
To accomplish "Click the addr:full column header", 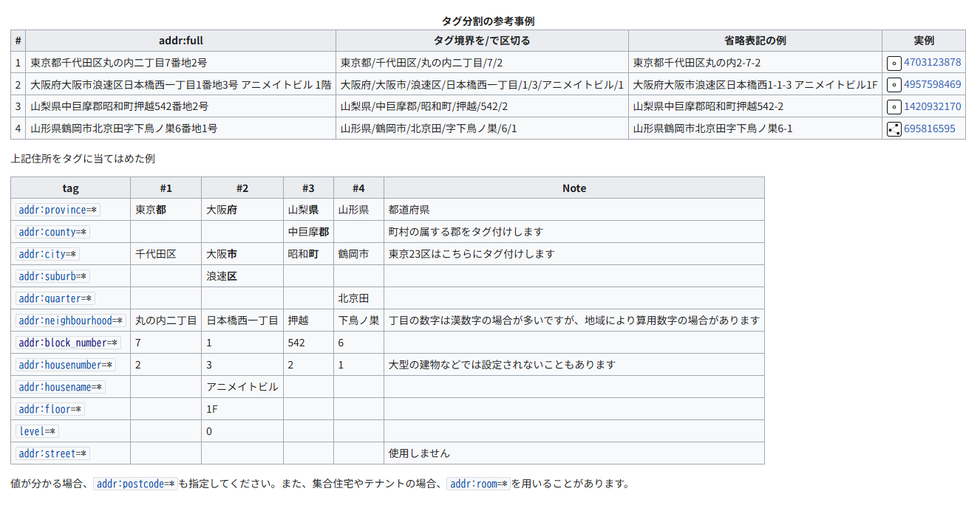I will point(180,41).
